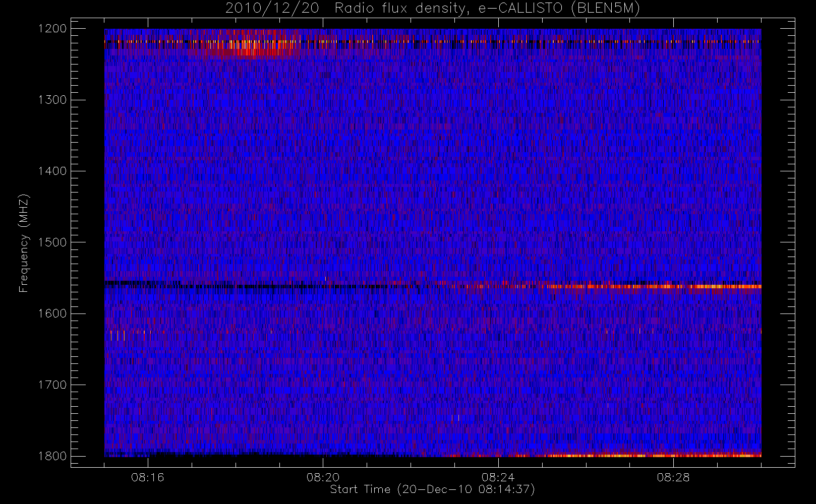Select the 1600 frequency tick label

tap(52, 313)
